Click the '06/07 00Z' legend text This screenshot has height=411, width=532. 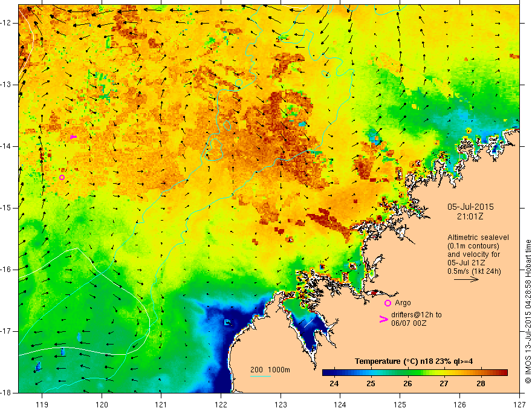(409, 323)
